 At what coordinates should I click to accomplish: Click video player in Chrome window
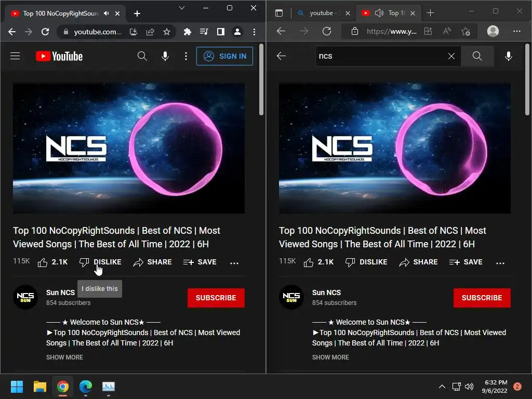[x=129, y=148]
